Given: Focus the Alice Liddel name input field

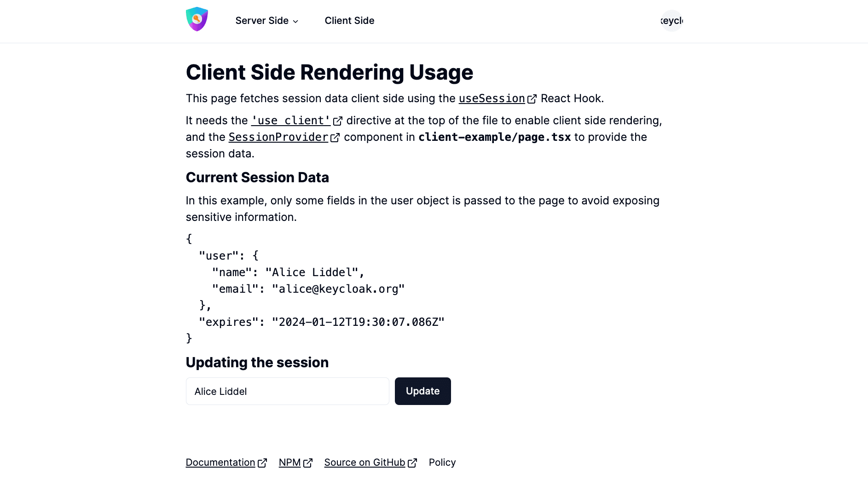Looking at the screenshot, I should (x=287, y=391).
